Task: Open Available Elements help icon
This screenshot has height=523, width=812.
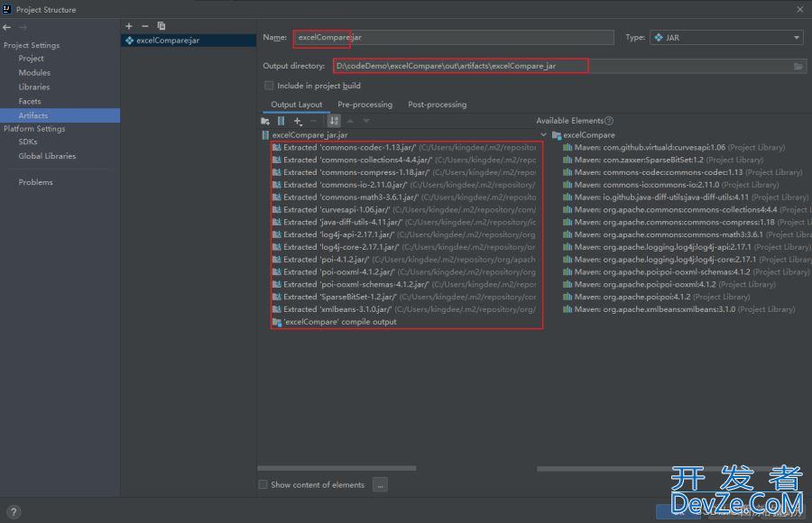Action: [x=609, y=121]
